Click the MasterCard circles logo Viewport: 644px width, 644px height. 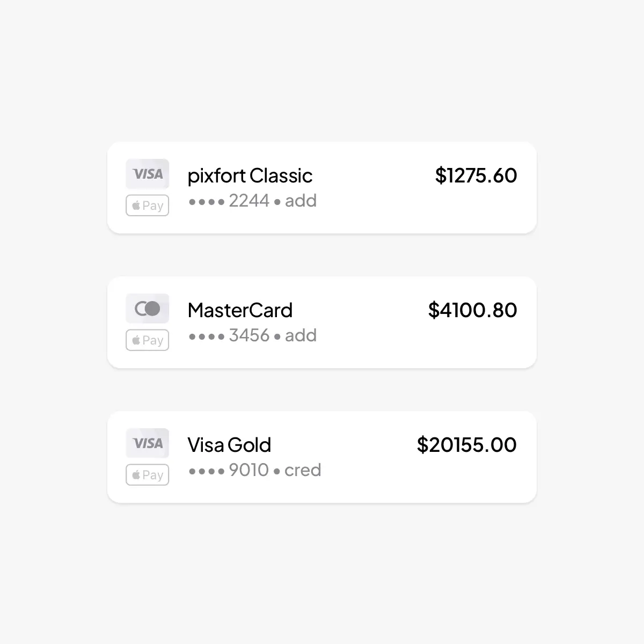coord(148,309)
